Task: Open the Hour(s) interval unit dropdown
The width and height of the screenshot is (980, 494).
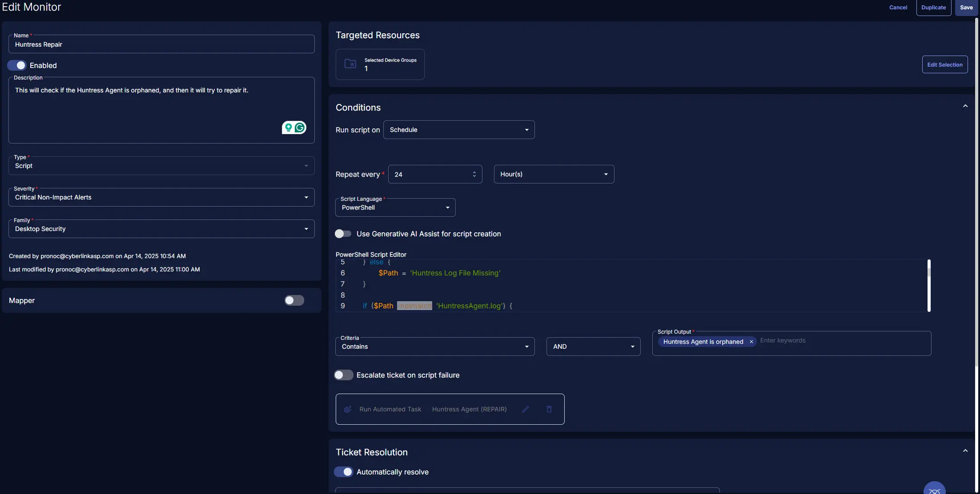Action: tap(554, 174)
